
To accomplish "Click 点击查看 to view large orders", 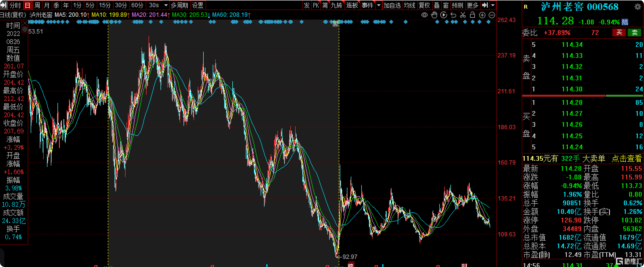I will (x=627, y=158).
